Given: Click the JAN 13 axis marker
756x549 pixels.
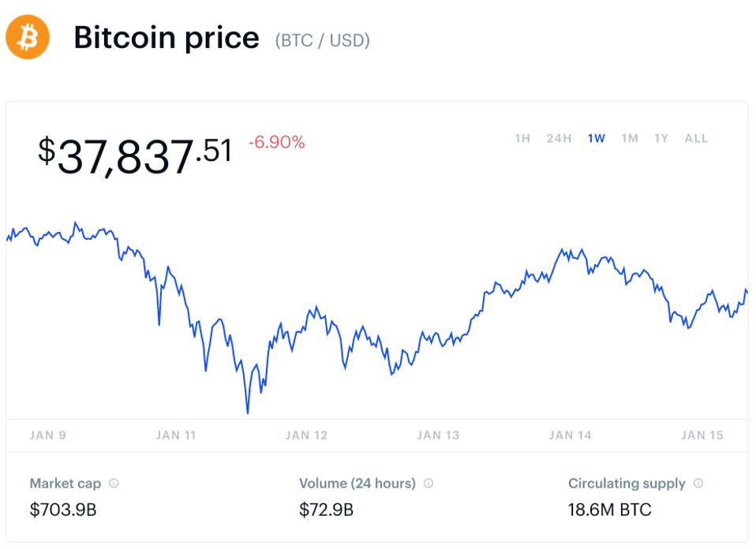Looking at the screenshot, I should click(x=438, y=435).
